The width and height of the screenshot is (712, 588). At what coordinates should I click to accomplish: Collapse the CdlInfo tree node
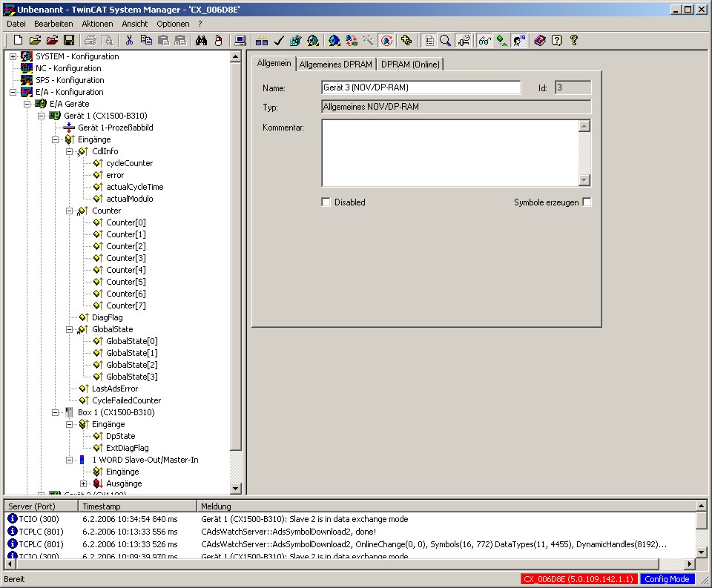tap(69, 151)
